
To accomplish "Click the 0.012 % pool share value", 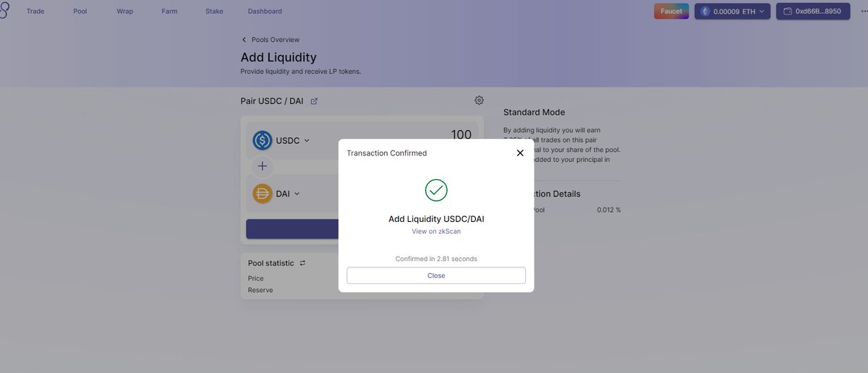I will [x=609, y=210].
